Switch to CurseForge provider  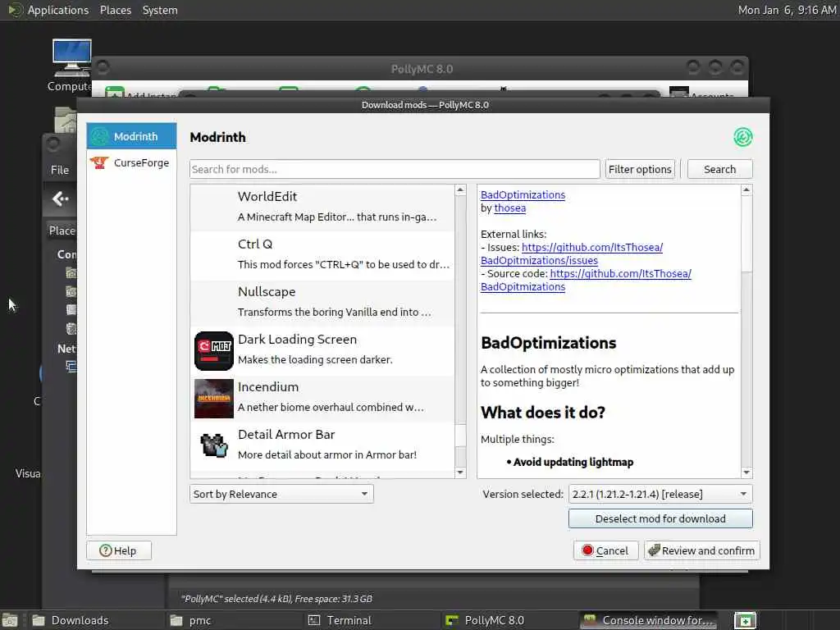point(131,162)
